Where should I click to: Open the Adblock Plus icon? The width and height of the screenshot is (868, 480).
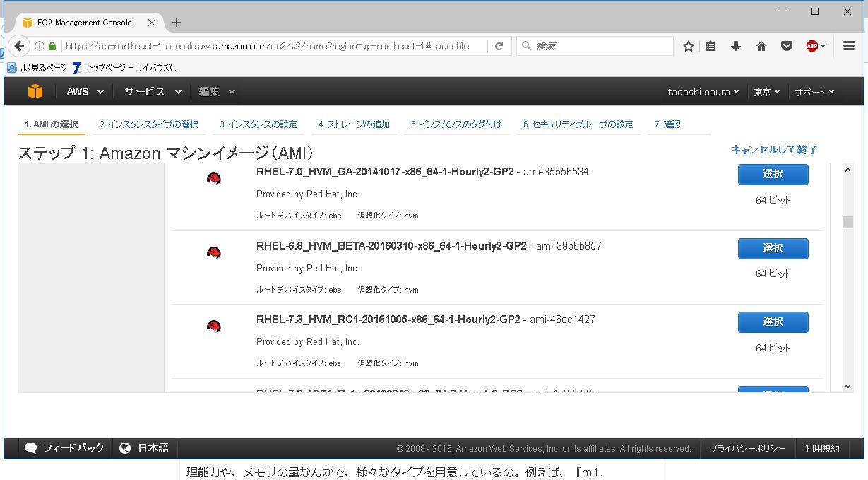tap(812, 46)
